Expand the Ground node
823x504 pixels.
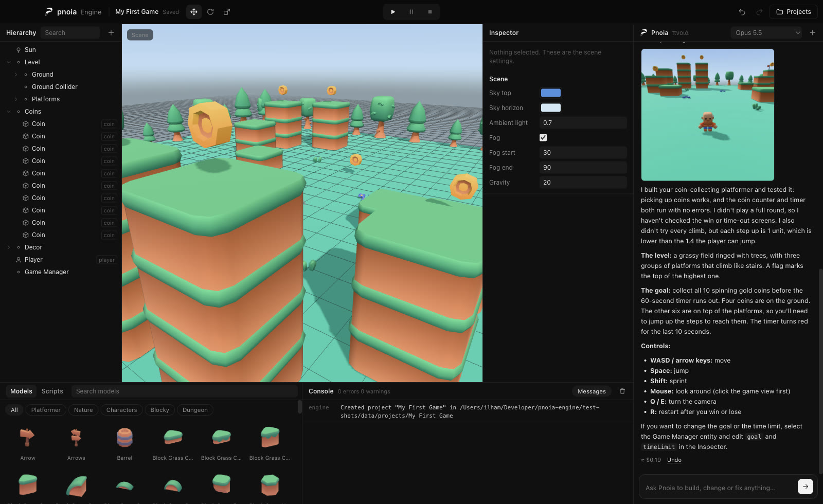pos(16,75)
